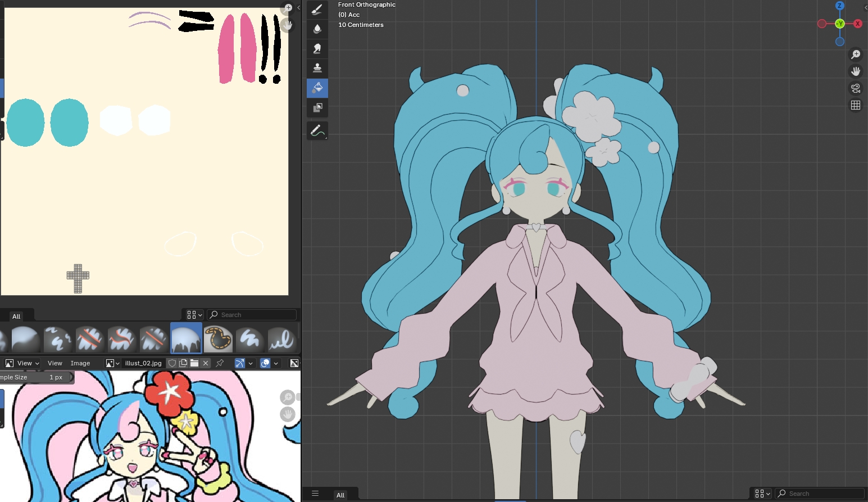Select the All tab in brush shelf
The height and width of the screenshot is (502, 868).
click(16, 316)
